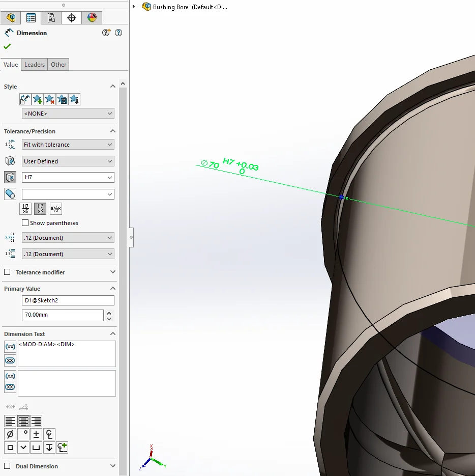Image resolution: width=475 pixels, height=476 pixels.
Task: Enable the Dual Dimension checkbox
Action: [7, 466]
